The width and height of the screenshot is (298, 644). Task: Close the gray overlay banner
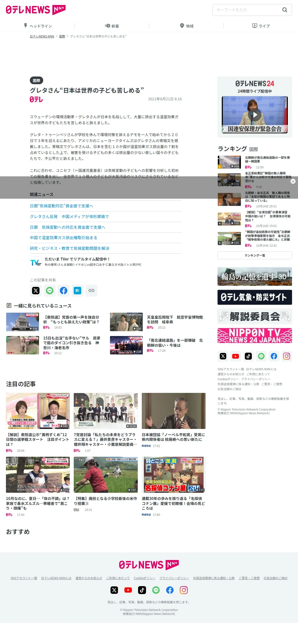(x=293, y=182)
